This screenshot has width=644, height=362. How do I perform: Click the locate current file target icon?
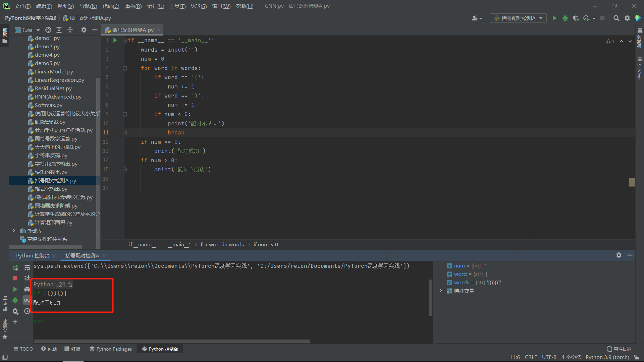pos(48,30)
